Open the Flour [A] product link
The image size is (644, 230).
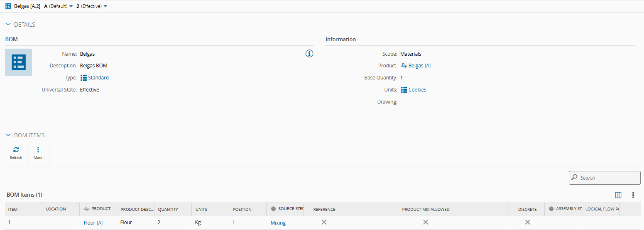point(93,223)
